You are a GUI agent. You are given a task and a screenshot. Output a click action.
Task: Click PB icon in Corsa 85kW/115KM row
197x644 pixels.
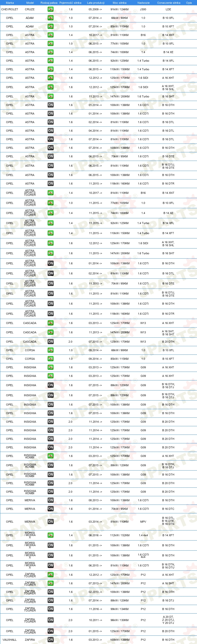[50, 359]
